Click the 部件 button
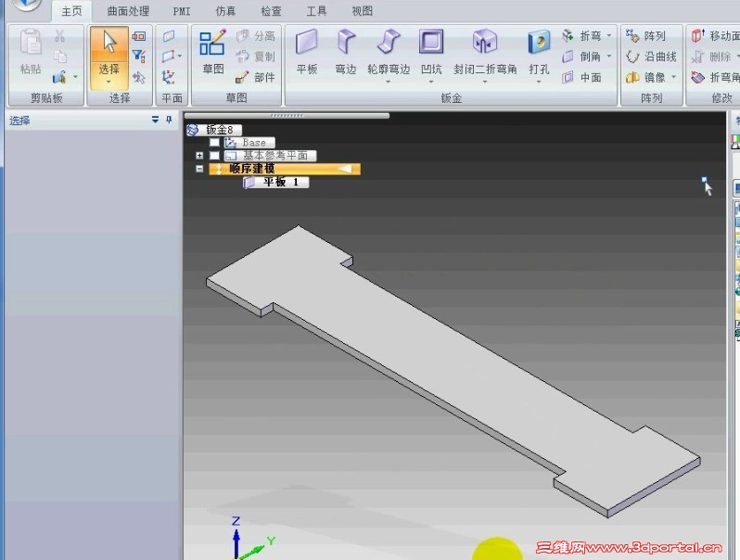This screenshot has width=740, height=560. 255,77
